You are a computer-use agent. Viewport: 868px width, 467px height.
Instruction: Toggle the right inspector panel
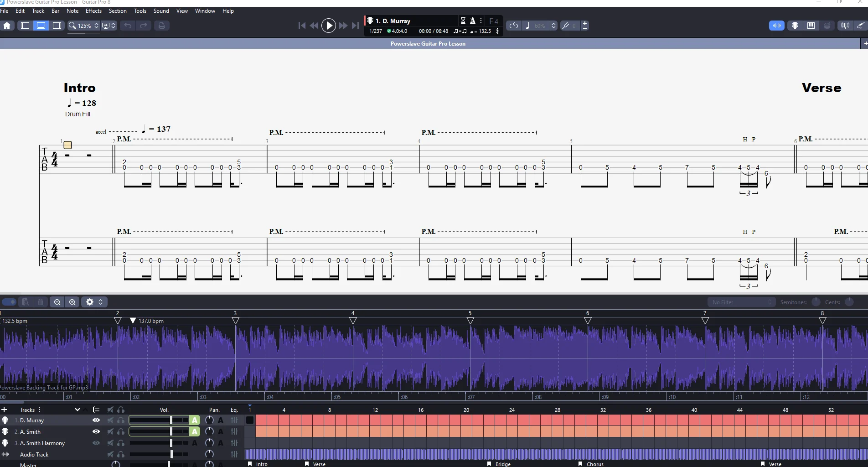pos(57,26)
